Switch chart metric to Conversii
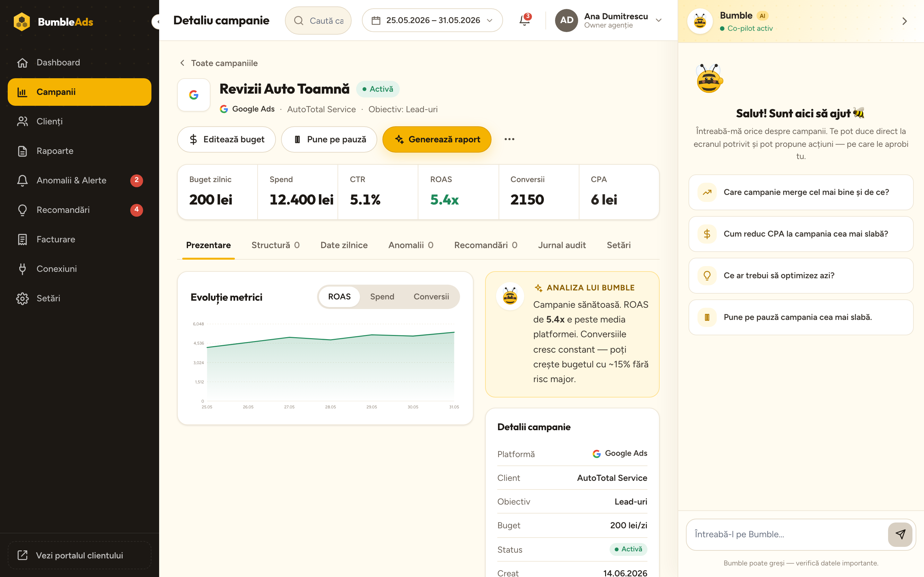 [x=431, y=297]
